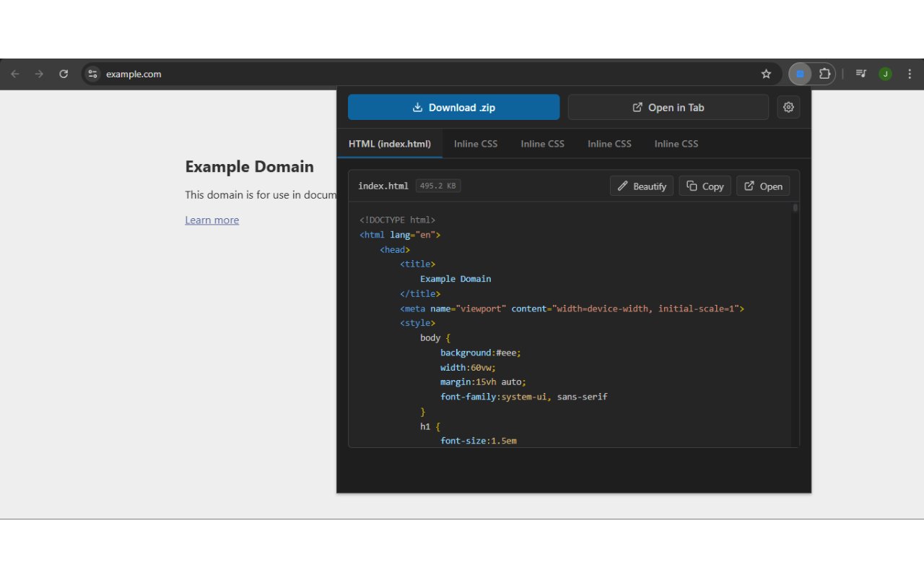Beautify the index.html code

click(x=642, y=186)
